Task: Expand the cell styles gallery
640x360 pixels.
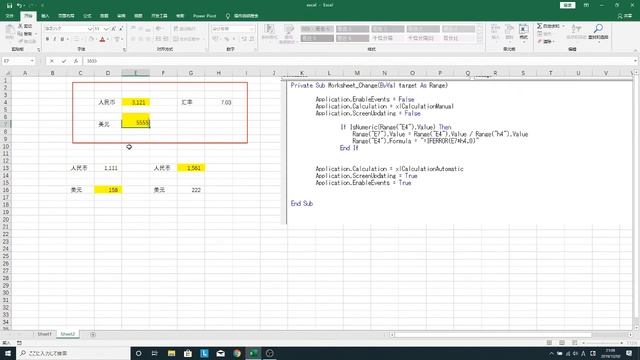Action: point(480,40)
